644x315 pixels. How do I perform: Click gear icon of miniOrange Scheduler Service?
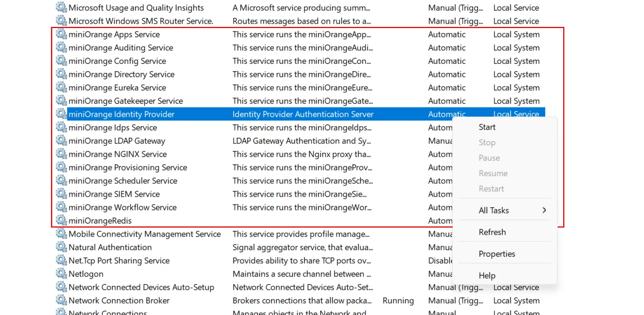click(61, 180)
